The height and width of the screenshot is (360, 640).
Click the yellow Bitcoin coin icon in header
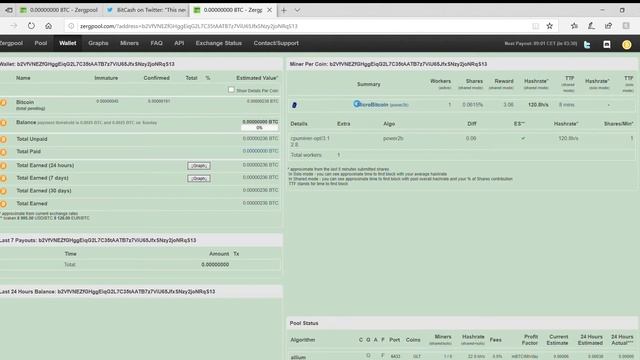[x=627, y=44]
